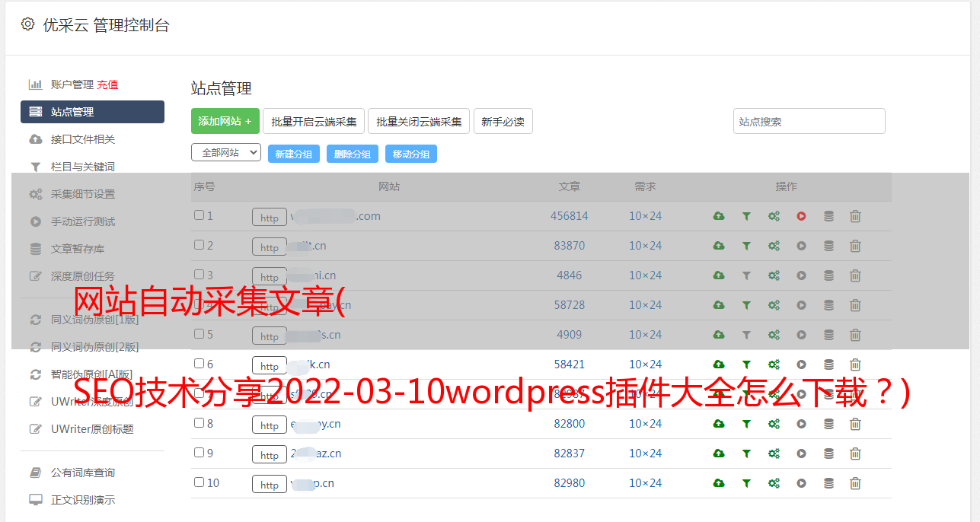This screenshot has width=980, height=522.
Task: Click article count 456814
Action: click(x=570, y=216)
